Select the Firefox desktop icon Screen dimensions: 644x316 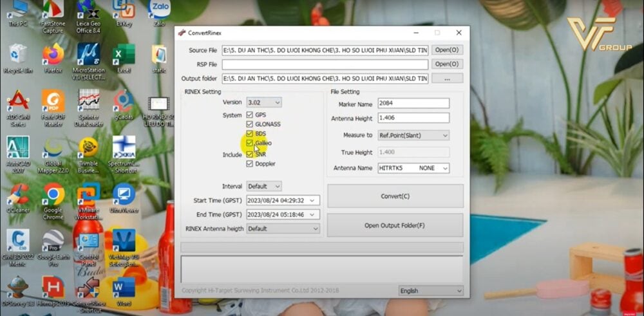(x=53, y=55)
